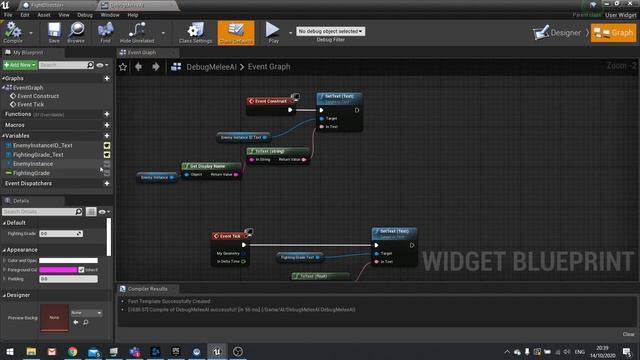Click Preview Background thumbnail
This screenshot has height=360, width=640.
pos(54,317)
